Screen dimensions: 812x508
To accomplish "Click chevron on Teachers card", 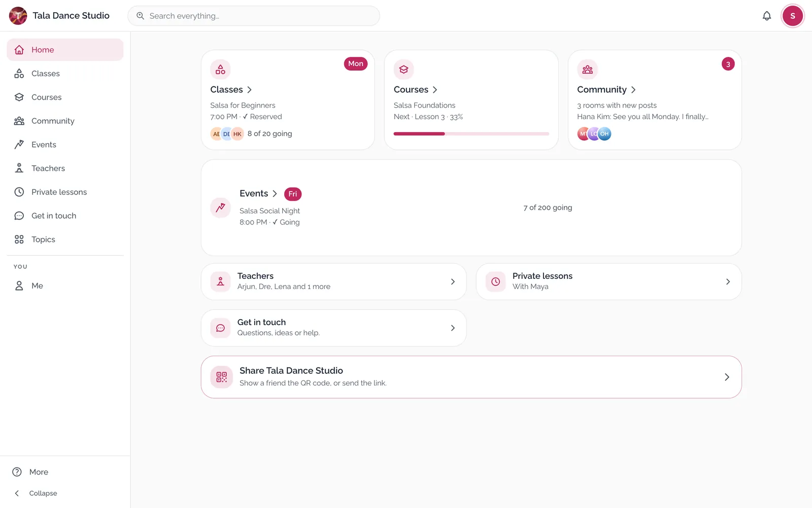I will pyautogui.click(x=453, y=281).
